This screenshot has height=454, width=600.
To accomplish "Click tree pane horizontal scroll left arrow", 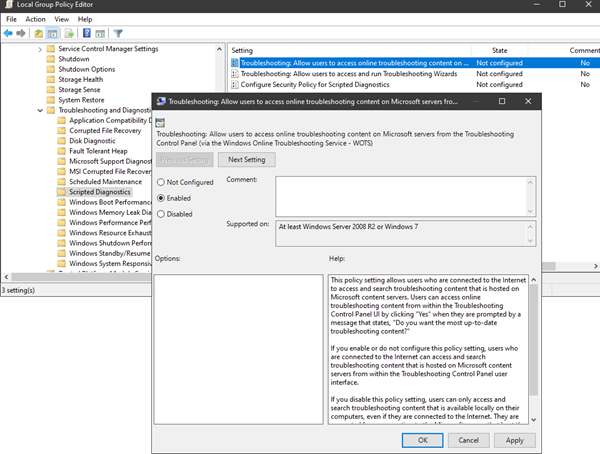I will (6, 276).
